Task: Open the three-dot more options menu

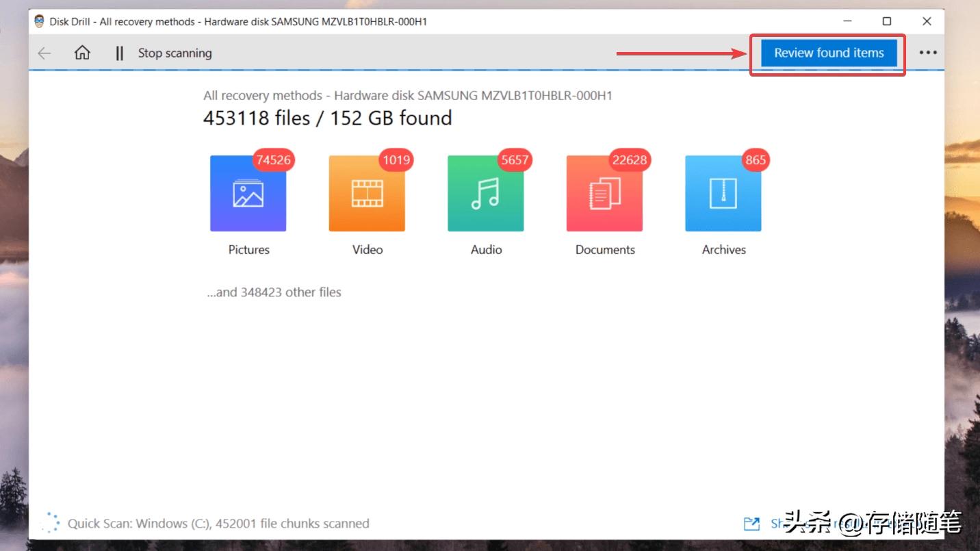Action: coord(927,53)
